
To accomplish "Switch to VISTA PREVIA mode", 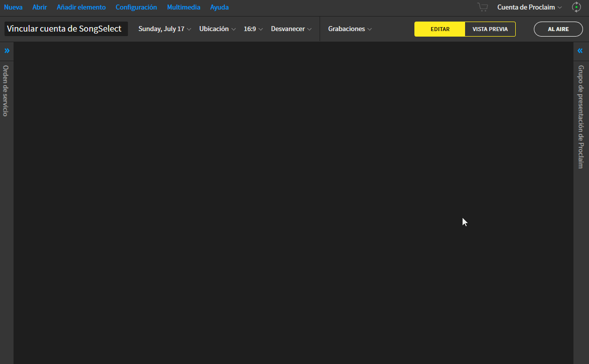I will pyautogui.click(x=490, y=29).
